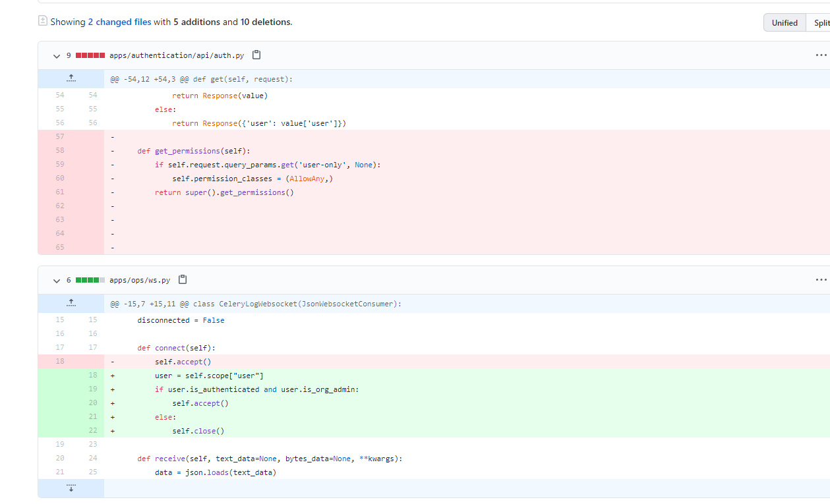This screenshot has width=830, height=504.
Task: Click the red diffstat squares for auth.py
Action: click(90, 55)
